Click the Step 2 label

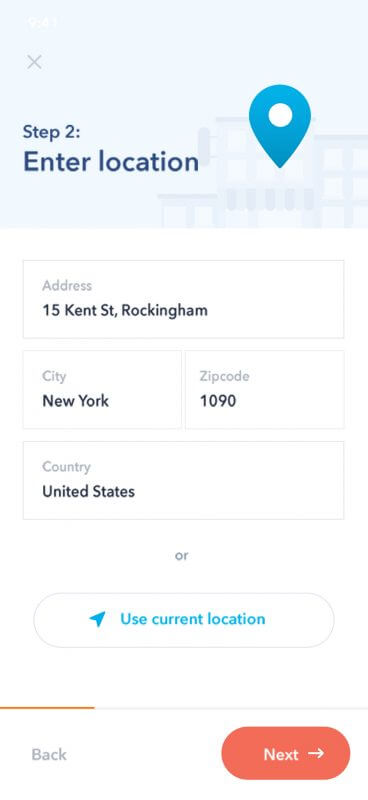point(52,132)
